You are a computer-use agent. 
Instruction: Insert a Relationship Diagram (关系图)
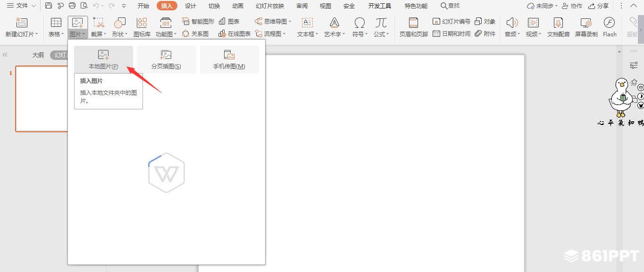195,33
